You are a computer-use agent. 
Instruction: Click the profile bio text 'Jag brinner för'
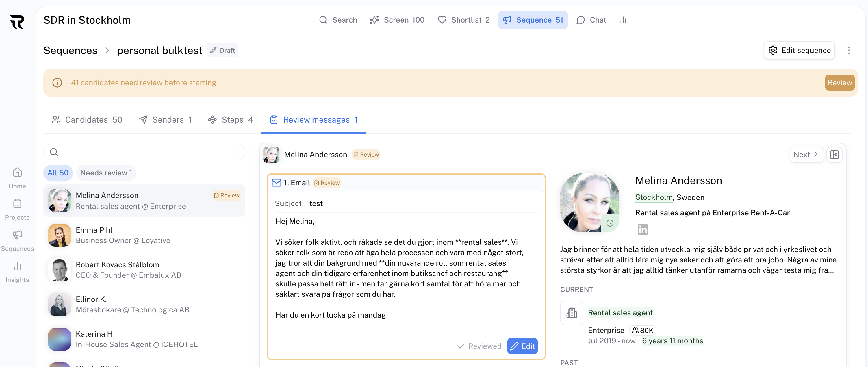(x=698, y=260)
